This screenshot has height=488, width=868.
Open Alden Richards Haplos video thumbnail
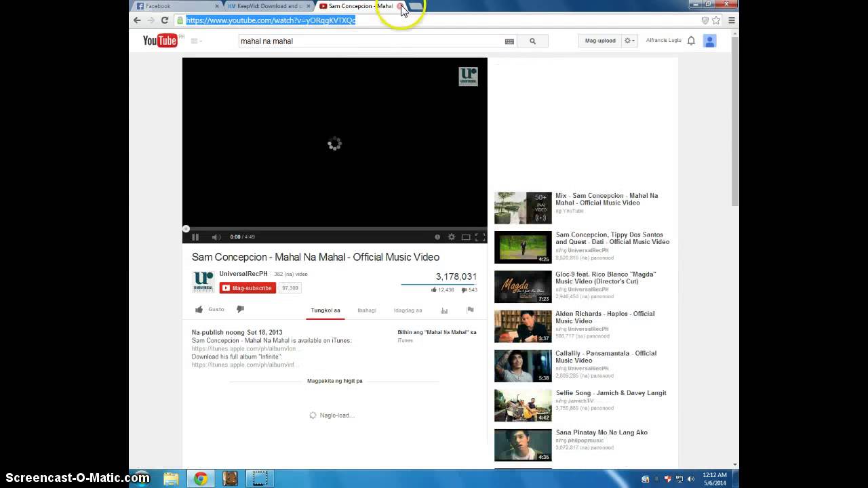pos(523,327)
